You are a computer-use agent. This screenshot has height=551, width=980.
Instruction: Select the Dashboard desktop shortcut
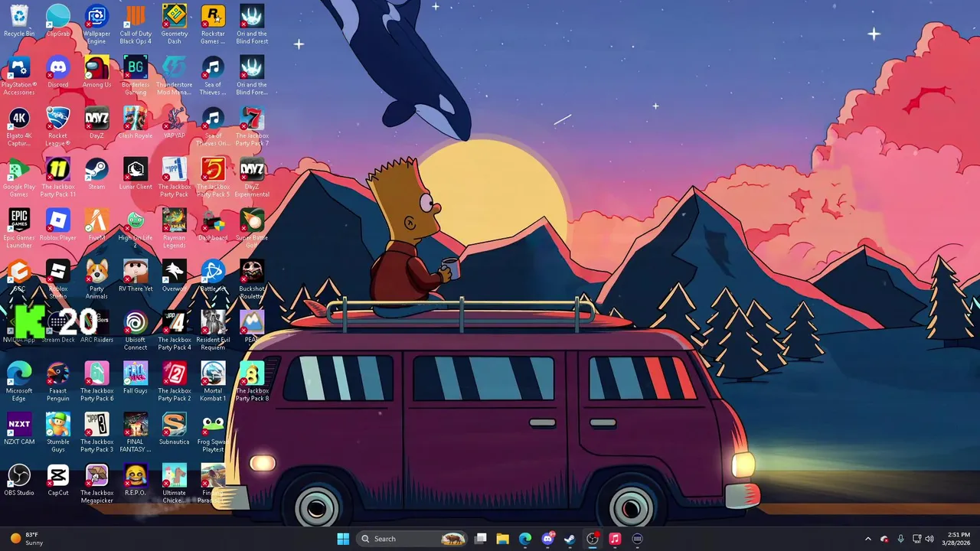point(213,223)
